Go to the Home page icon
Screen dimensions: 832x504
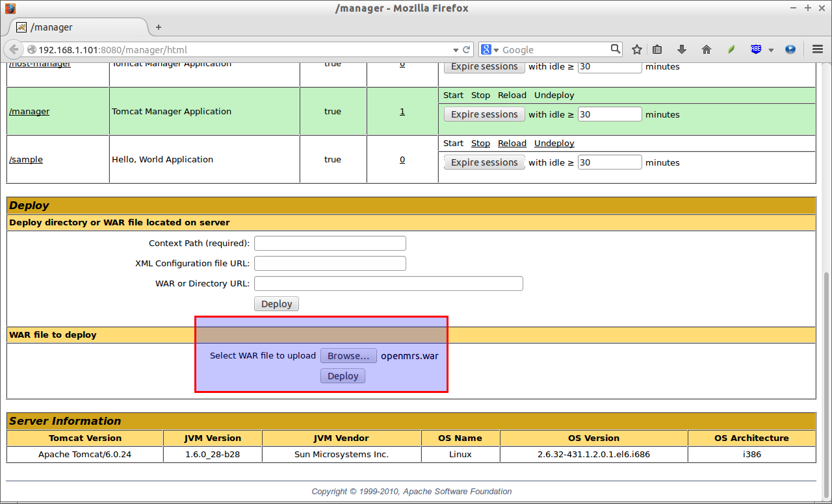tap(707, 49)
